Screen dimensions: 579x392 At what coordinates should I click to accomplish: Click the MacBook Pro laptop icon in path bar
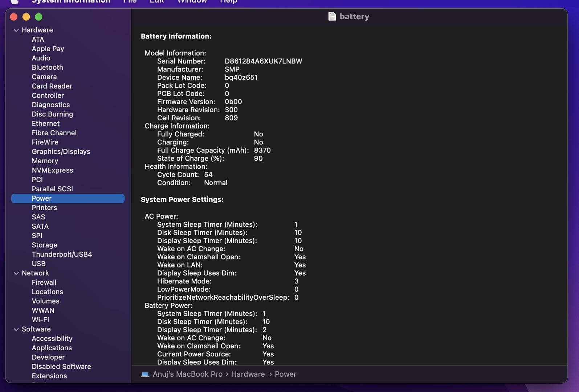(x=145, y=374)
